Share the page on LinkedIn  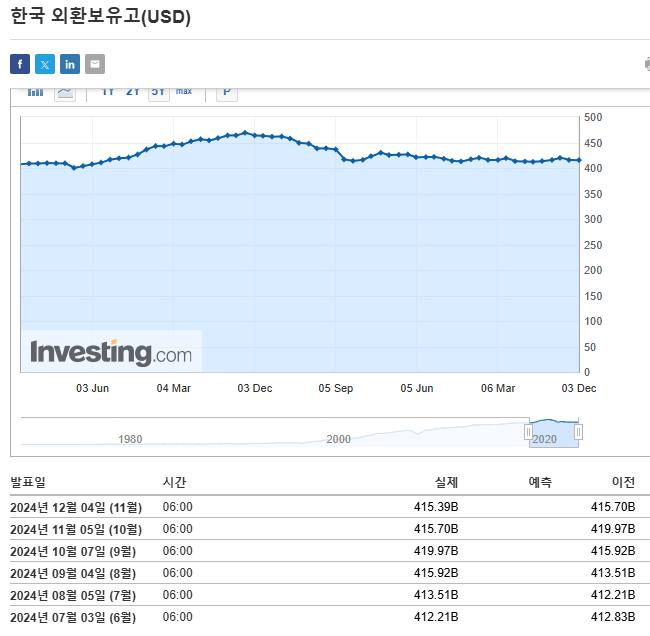[x=70, y=65]
